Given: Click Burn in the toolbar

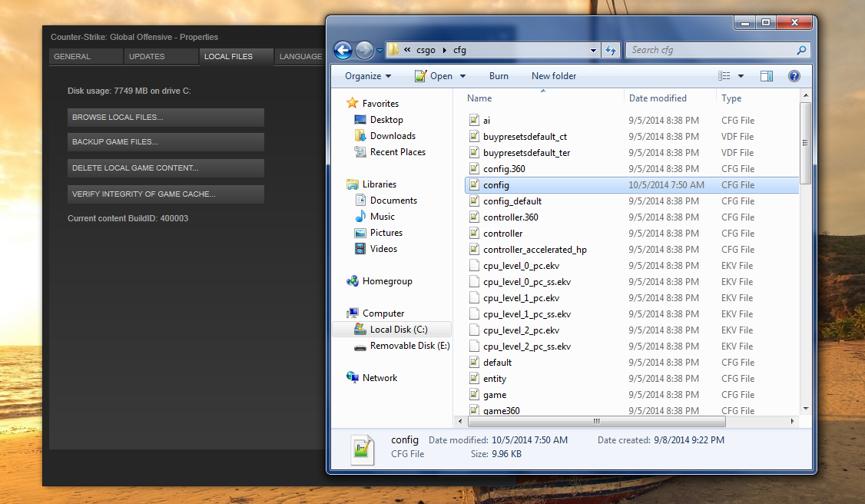Looking at the screenshot, I should point(499,76).
